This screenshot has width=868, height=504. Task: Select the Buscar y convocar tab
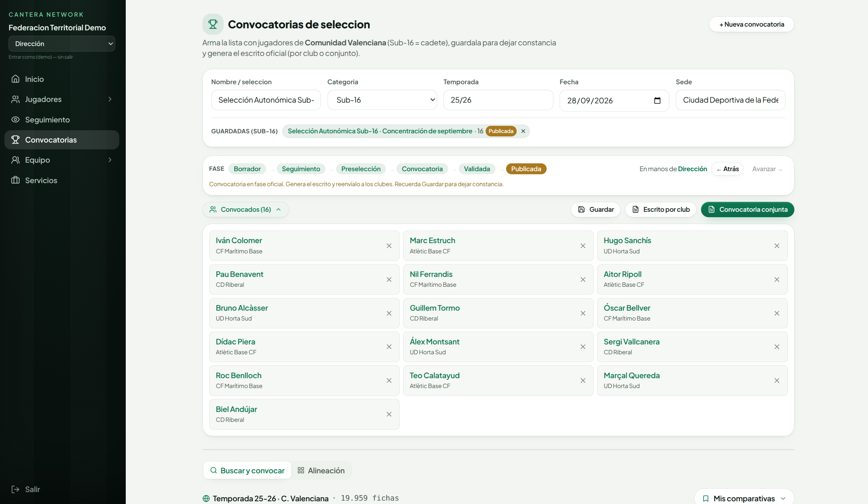tap(247, 471)
